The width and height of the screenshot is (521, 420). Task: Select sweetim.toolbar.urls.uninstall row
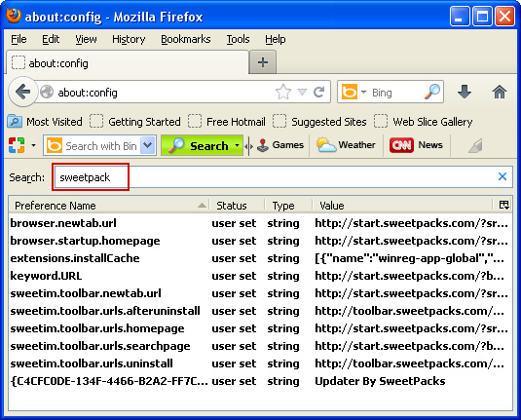(x=260, y=363)
